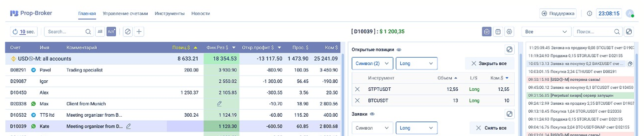644x136 pixels.
Task: Toggle visibility eye next to Открытые позиции
Action: (399, 50)
